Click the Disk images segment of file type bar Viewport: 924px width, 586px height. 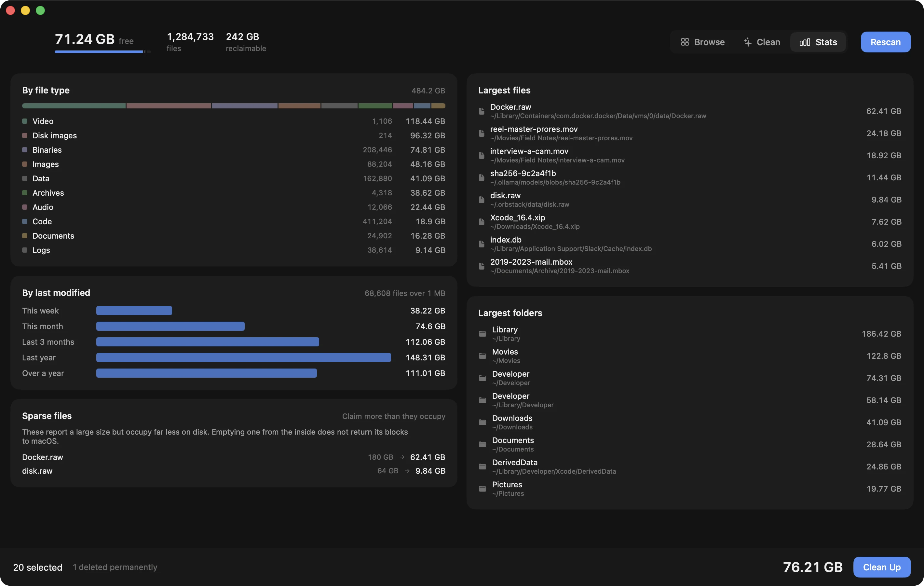[169, 105]
